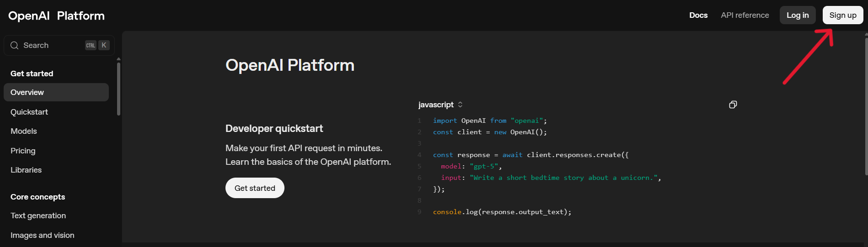Click the Sign up button
Image resolution: width=868 pixels, height=247 pixels.
pyautogui.click(x=842, y=15)
